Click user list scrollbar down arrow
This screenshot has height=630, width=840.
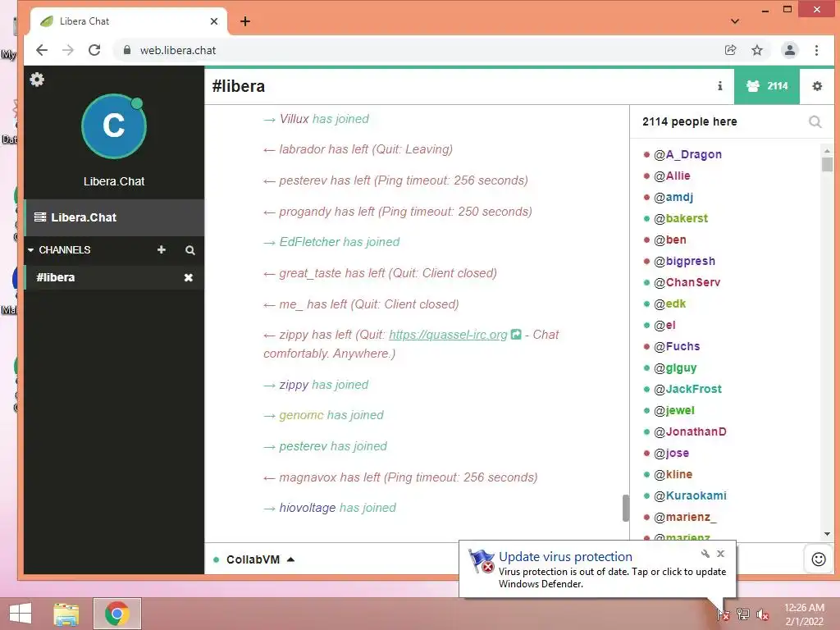coord(827,534)
